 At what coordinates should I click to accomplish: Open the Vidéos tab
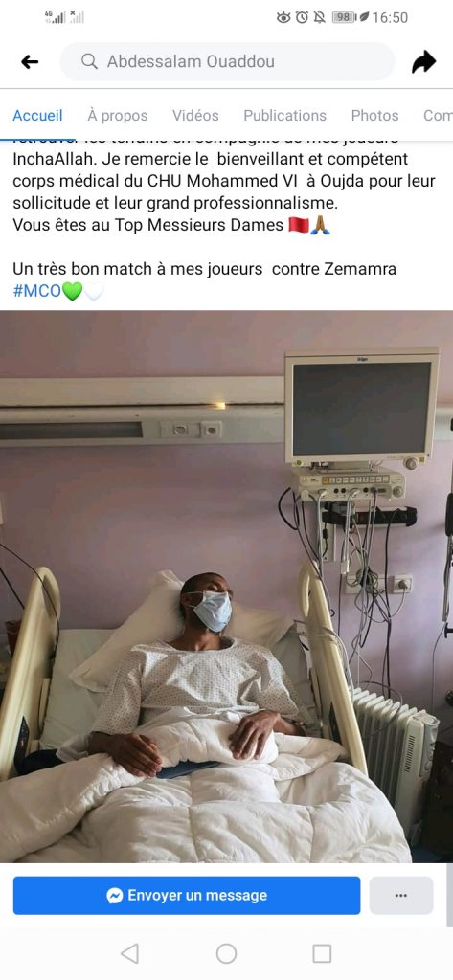[x=195, y=116]
